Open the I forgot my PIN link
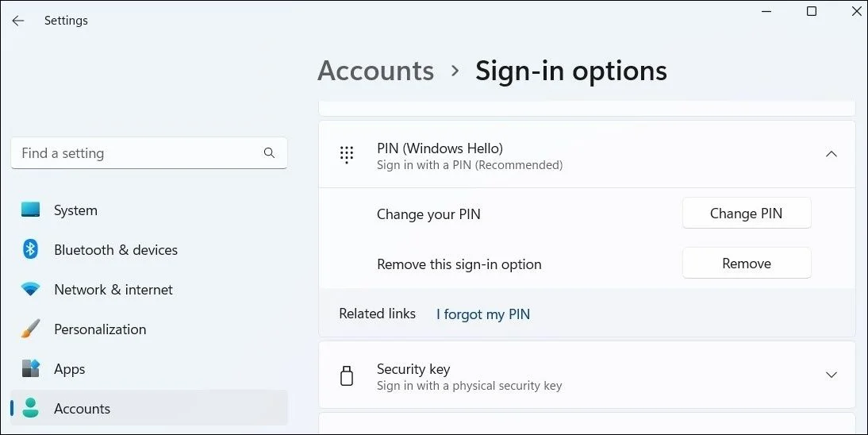 click(x=483, y=314)
